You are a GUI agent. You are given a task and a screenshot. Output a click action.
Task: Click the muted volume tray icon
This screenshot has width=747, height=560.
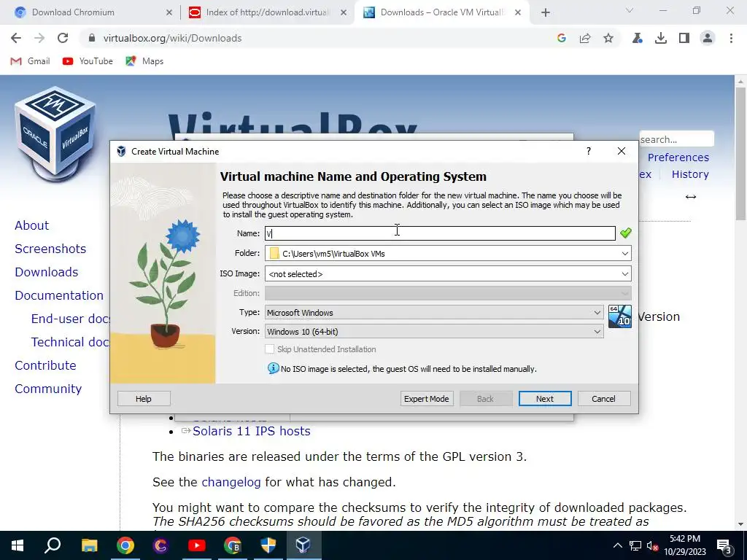click(x=652, y=546)
